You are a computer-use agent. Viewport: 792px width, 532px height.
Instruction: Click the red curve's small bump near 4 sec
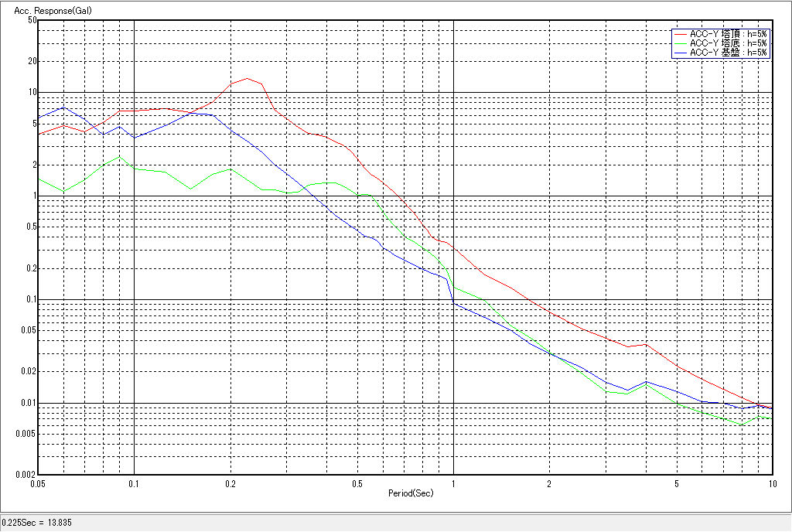[x=644, y=344]
